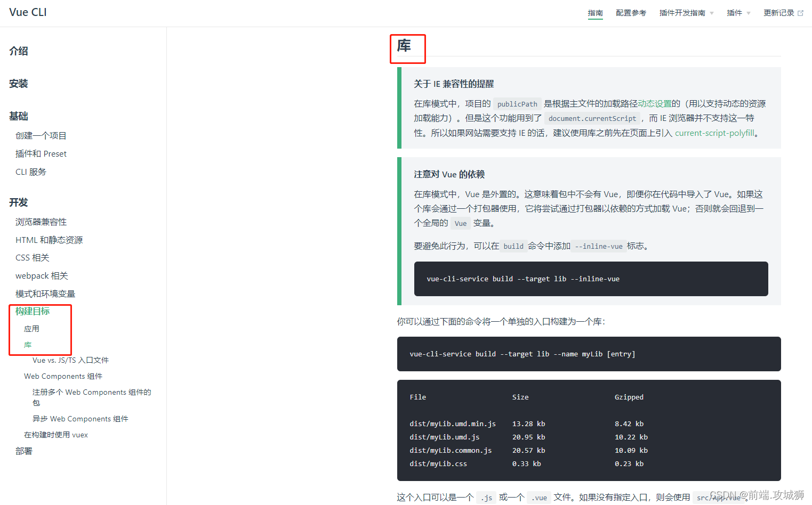Click the external link icon beside 更新记录
The image size is (812, 505).
tap(800, 13)
